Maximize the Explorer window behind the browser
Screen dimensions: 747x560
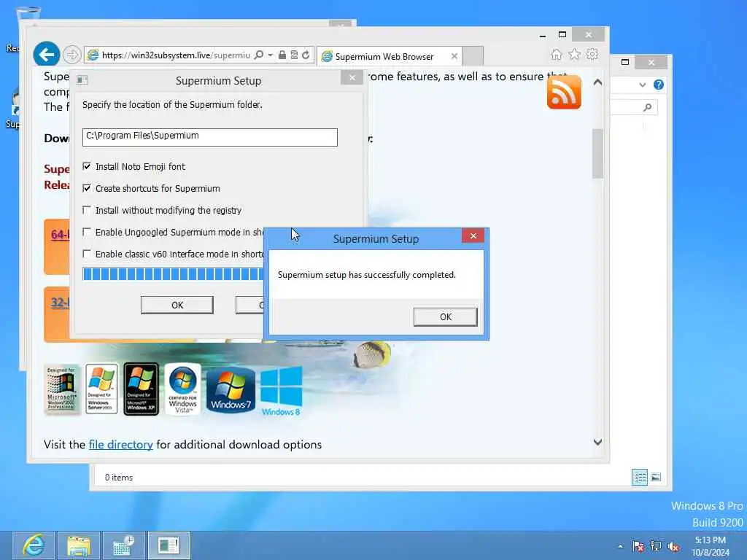[625, 62]
